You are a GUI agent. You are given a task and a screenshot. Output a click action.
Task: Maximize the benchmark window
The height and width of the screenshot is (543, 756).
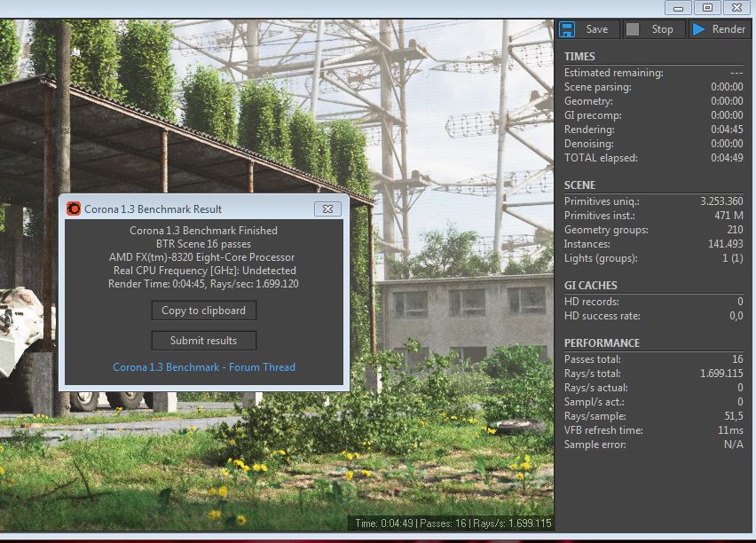point(707,8)
